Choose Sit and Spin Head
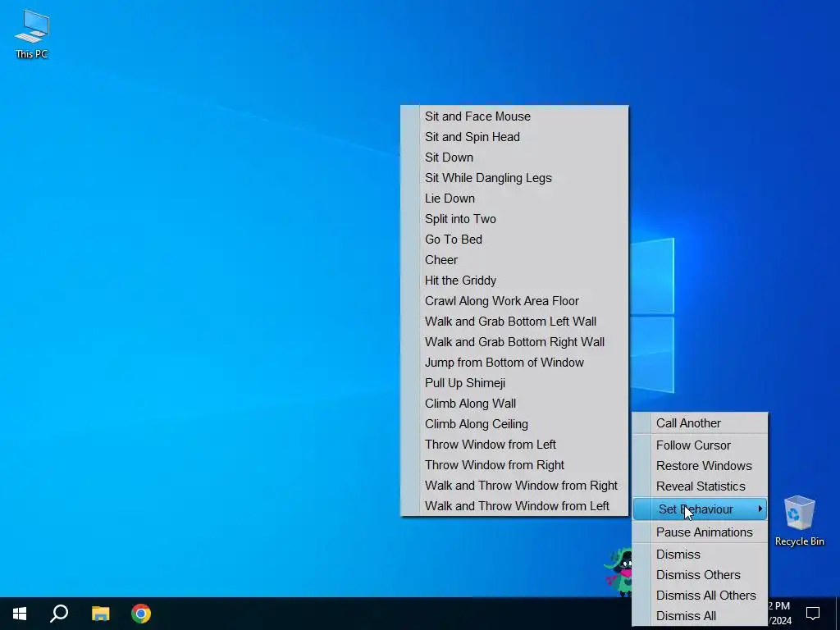Image resolution: width=840 pixels, height=630 pixels. tap(514, 137)
